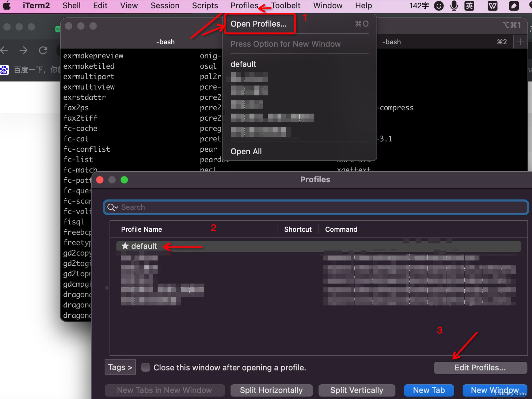This screenshot has height=399, width=532.
Task: Click 'Open All' in the Profiles menu
Action: [246, 151]
